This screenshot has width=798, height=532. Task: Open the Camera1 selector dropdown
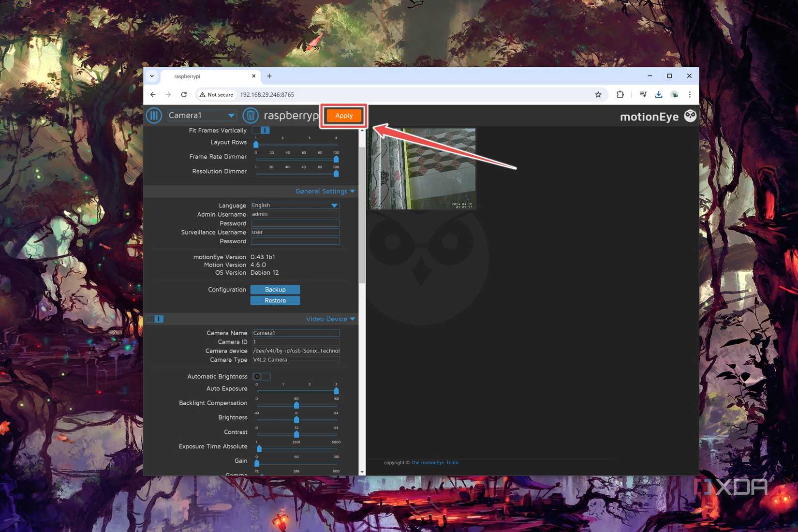pos(202,116)
